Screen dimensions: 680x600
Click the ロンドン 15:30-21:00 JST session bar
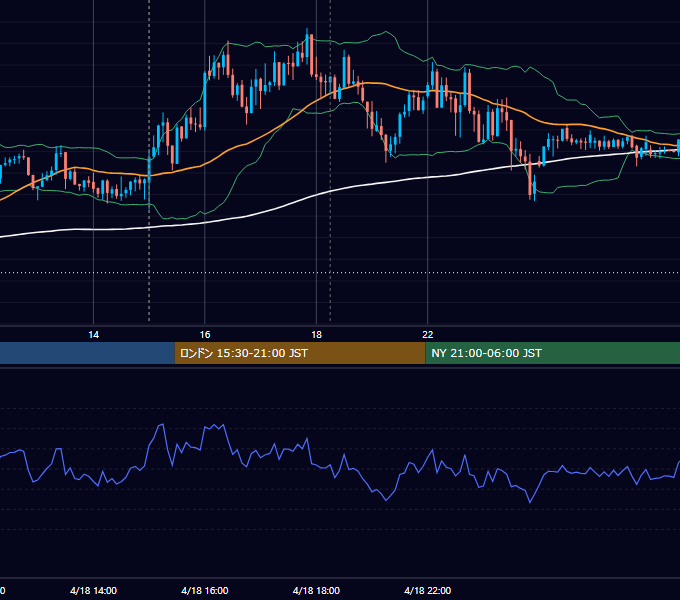click(300, 353)
